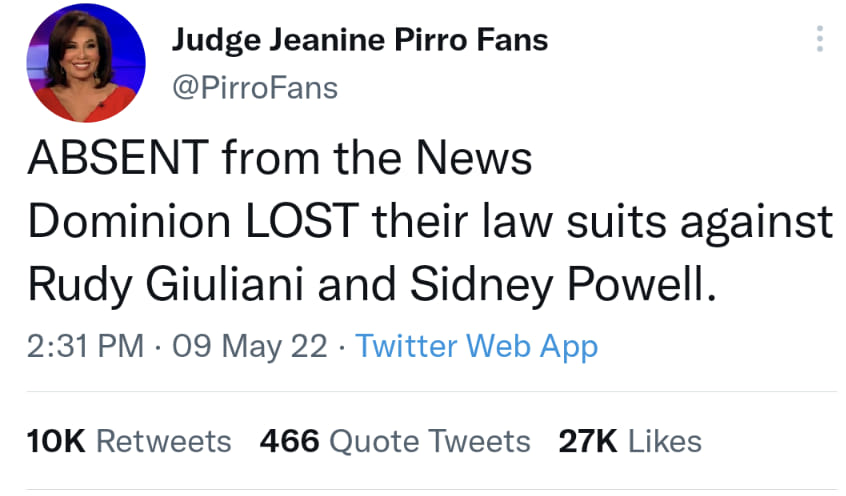Click the word ABSENT in the tweet
846x496 pixels.
[118, 160]
